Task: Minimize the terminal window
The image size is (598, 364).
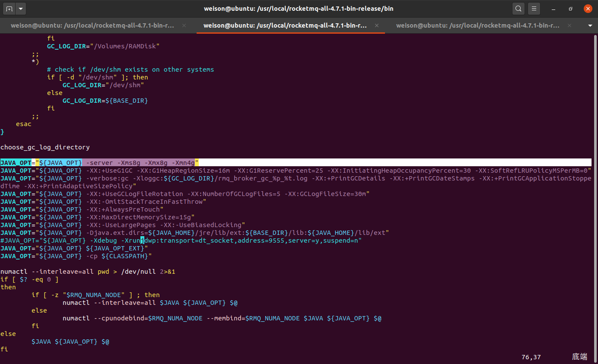Action: point(554,9)
